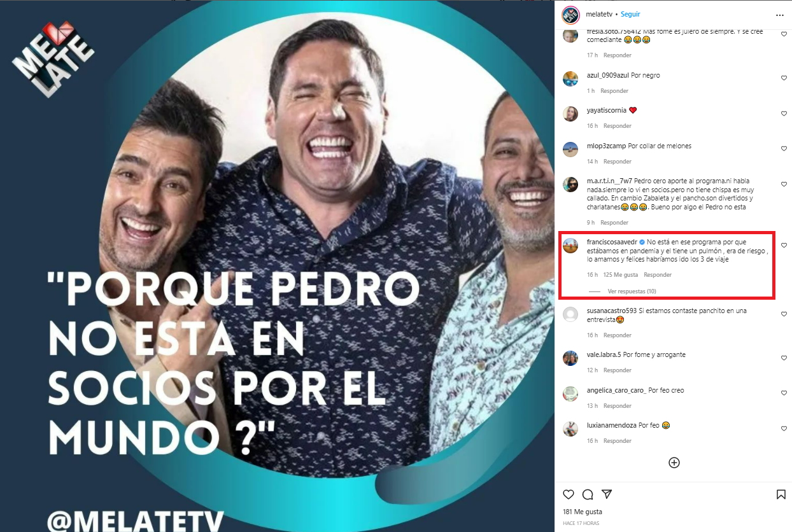Expand Ver respuestas (10)
The image size is (792, 532).
click(x=632, y=291)
